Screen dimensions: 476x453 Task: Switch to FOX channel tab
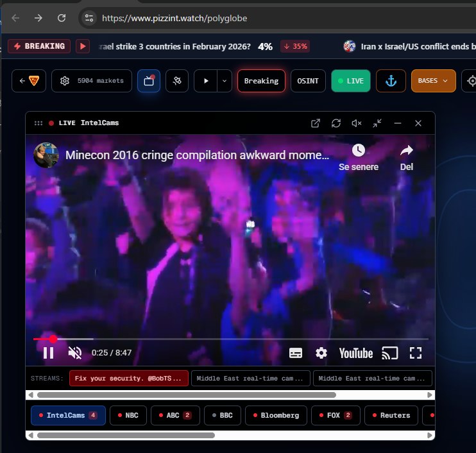(336, 415)
